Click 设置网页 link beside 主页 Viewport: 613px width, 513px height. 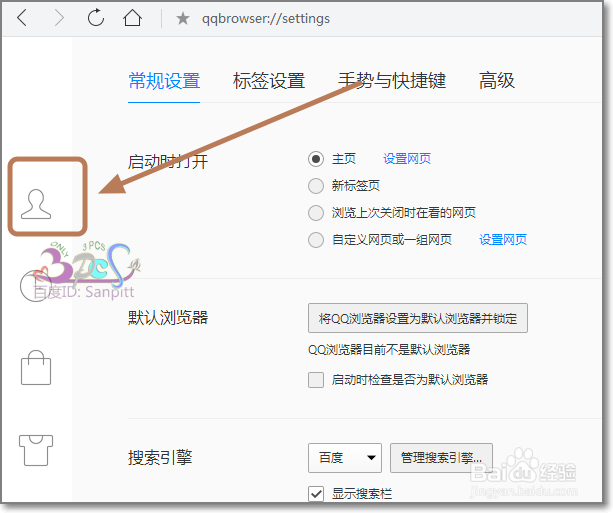point(407,159)
